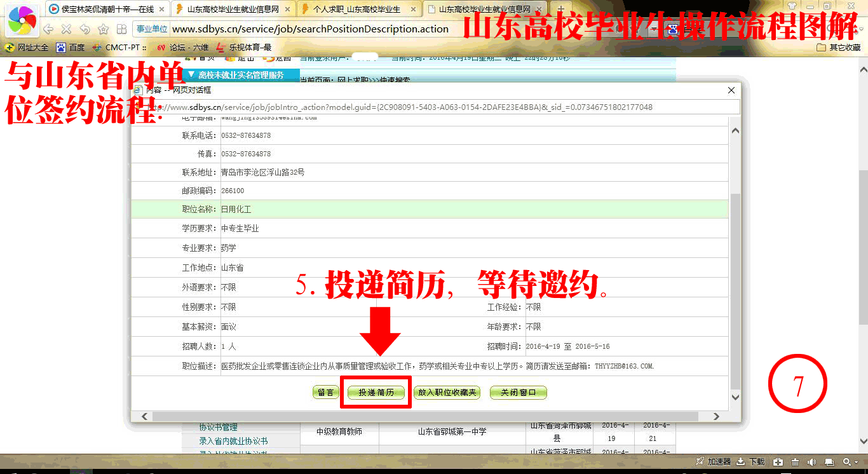
Task: Select the 职位名称 value 日用化工
Action: click(236, 209)
